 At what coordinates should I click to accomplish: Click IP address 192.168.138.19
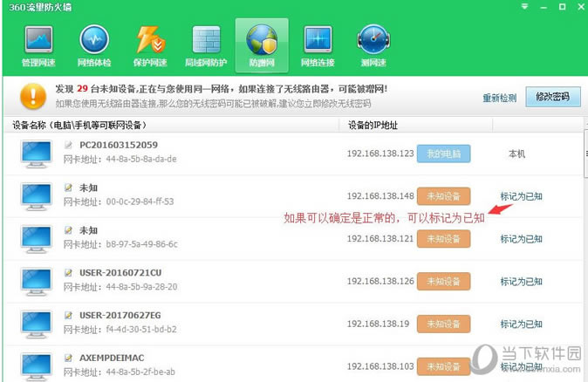378,324
